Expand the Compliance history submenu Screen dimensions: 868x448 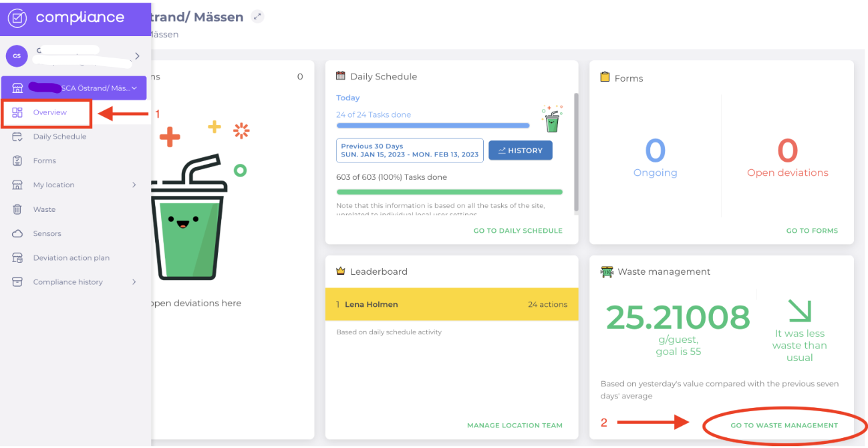click(x=134, y=282)
